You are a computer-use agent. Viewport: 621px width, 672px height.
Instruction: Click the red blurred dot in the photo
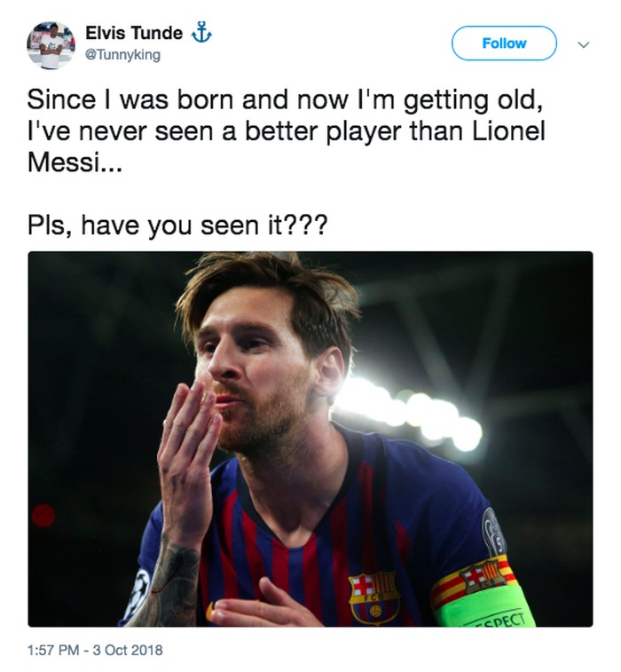pos(43,515)
